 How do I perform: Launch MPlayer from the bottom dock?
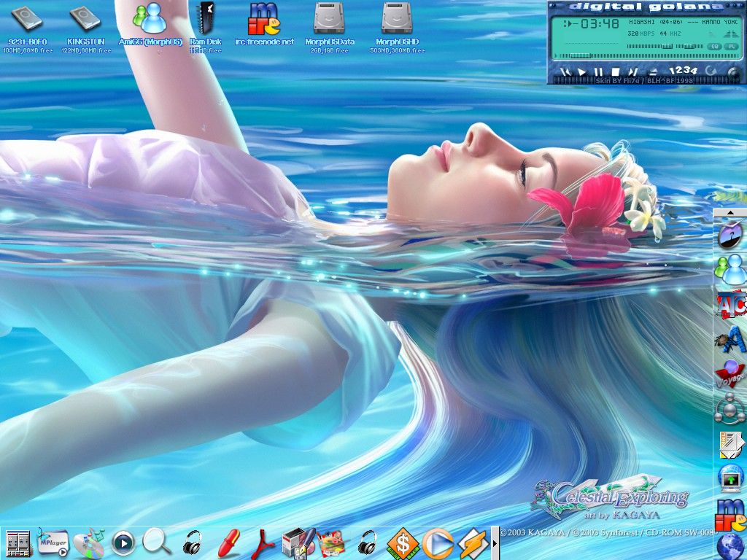[x=53, y=542]
